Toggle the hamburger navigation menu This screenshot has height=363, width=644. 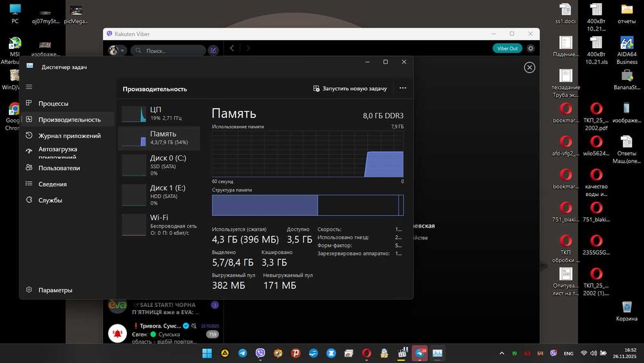29,87
